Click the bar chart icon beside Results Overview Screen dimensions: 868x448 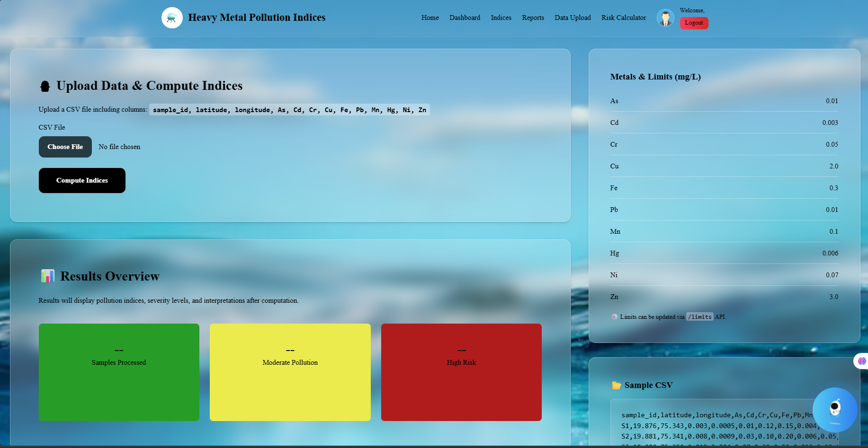click(47, 276)
